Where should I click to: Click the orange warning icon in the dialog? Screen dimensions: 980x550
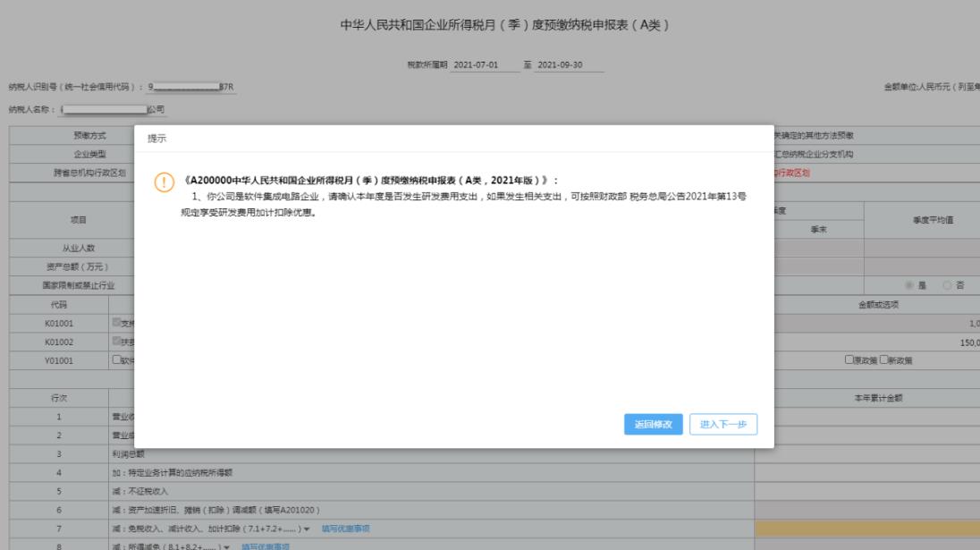pos(165,181)
